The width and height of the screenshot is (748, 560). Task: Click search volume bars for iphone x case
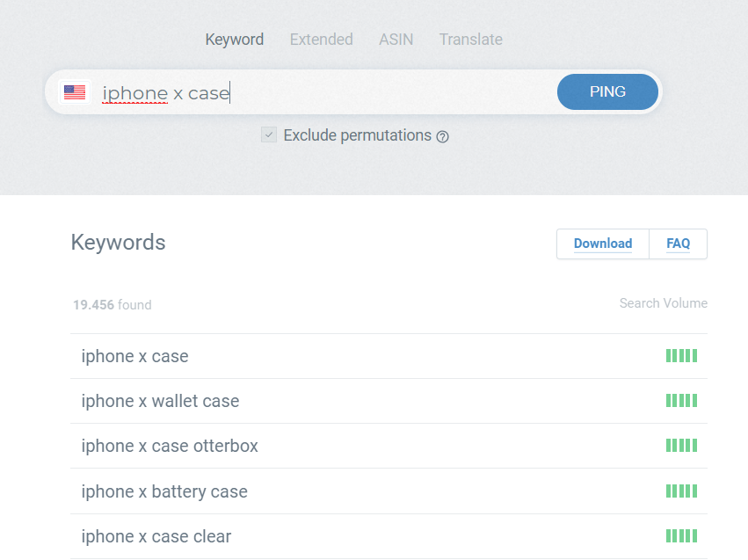681,356
